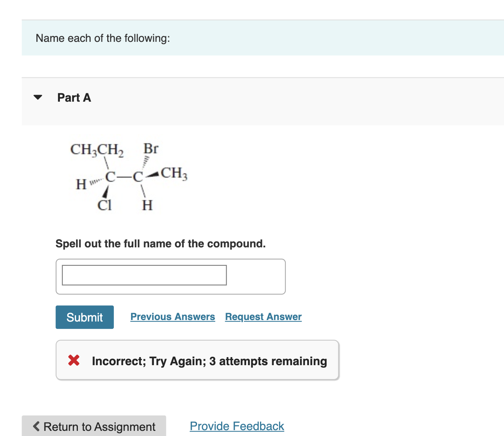Click the Incorrect; Try Again feedback box
This screenshot has height=436, width=504.
point(197,360)
